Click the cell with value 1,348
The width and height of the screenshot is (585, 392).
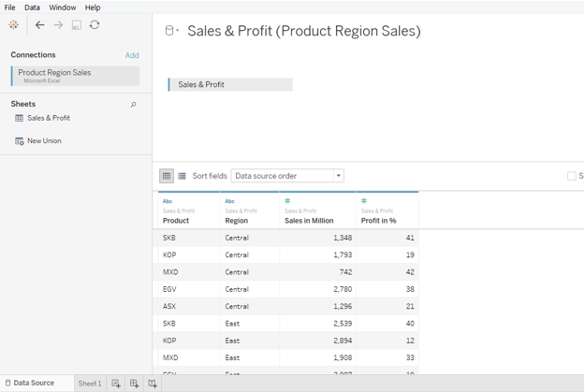[318, 238]
